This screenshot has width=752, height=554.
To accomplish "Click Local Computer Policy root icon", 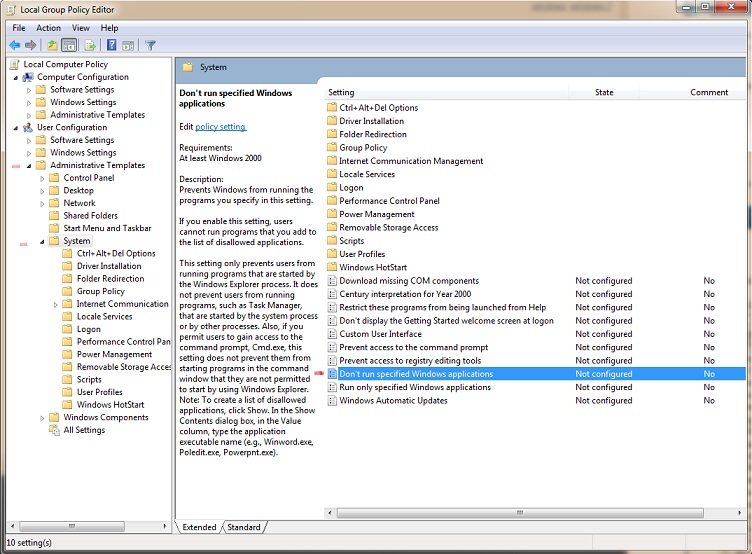I will tap(15, 64).
